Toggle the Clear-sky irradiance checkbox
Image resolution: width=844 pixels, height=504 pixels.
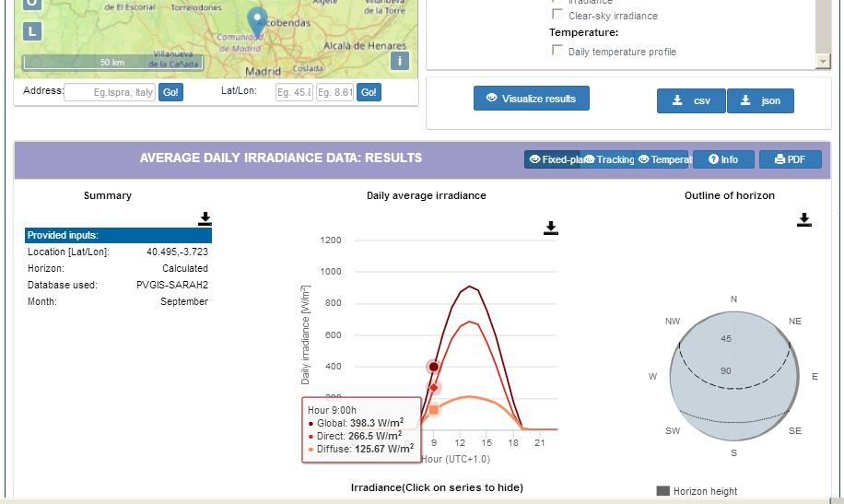click(x=557, y=15)
